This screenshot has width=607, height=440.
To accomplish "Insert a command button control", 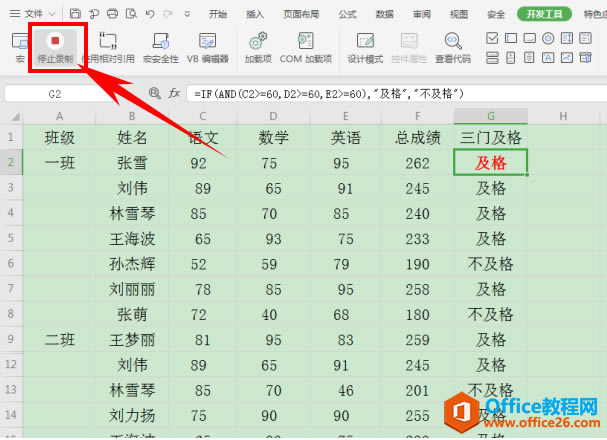I will click(529, 38).
